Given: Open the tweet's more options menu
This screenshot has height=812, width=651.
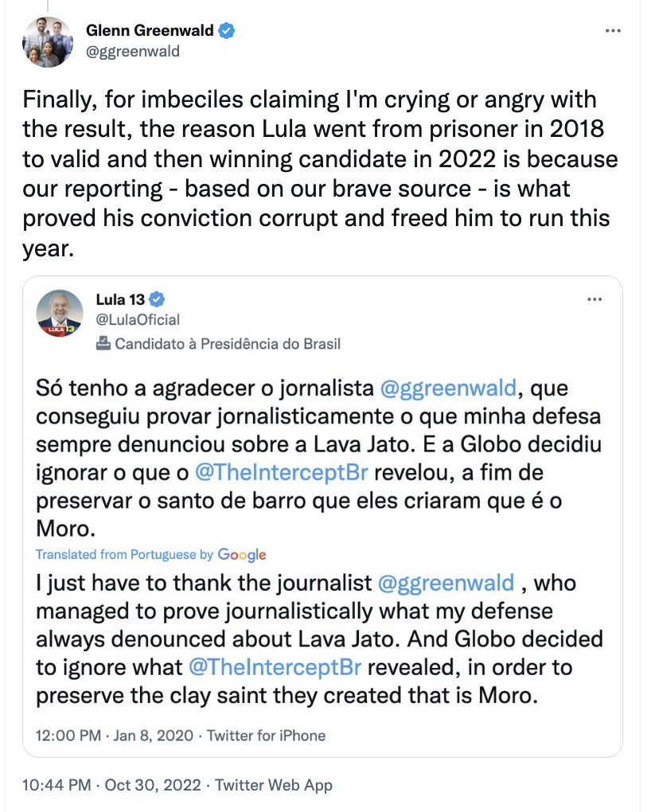Looking at the screenshot, I should [x=613, y=31].
